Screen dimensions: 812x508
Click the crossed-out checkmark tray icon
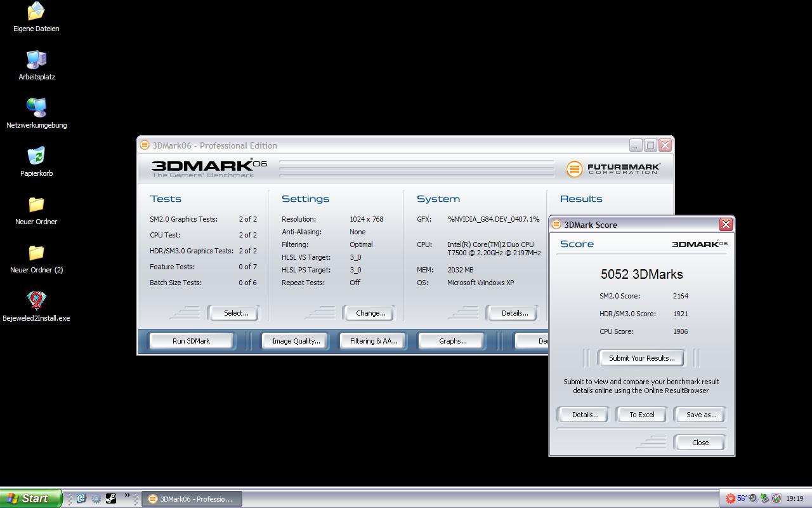pyautogui.click(x=776, y=498)
